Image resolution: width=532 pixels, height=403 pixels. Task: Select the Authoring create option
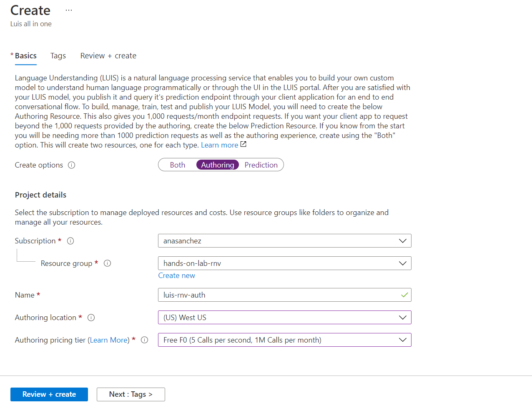click(218, 165)
